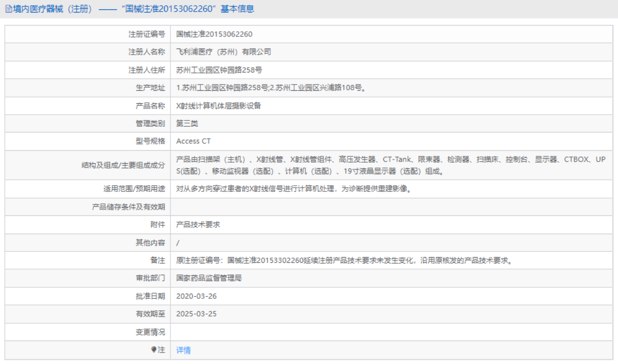Click the 注册人名称 row label
The height and width of the screenshot is (364, 618).
click(x=147, y=52)
